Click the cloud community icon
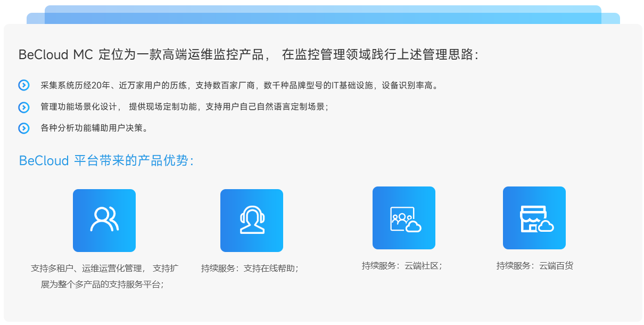This screenshot has height=325, width=644. coord(404,218)
